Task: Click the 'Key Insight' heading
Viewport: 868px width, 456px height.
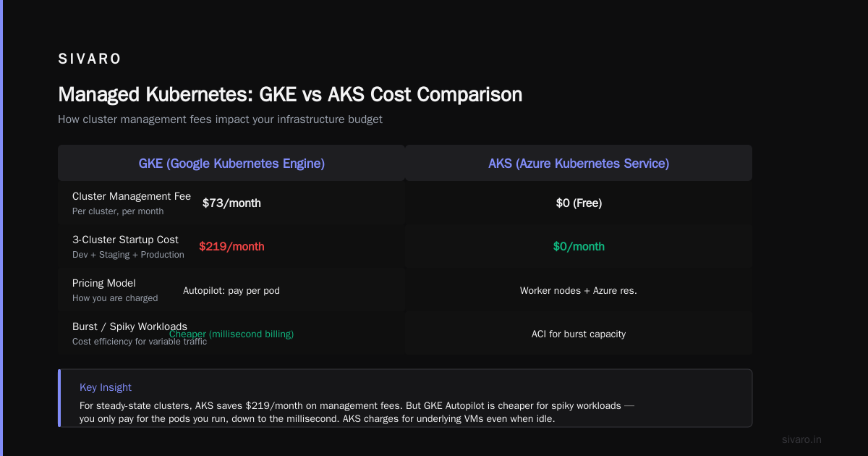Action: point(106,387)
